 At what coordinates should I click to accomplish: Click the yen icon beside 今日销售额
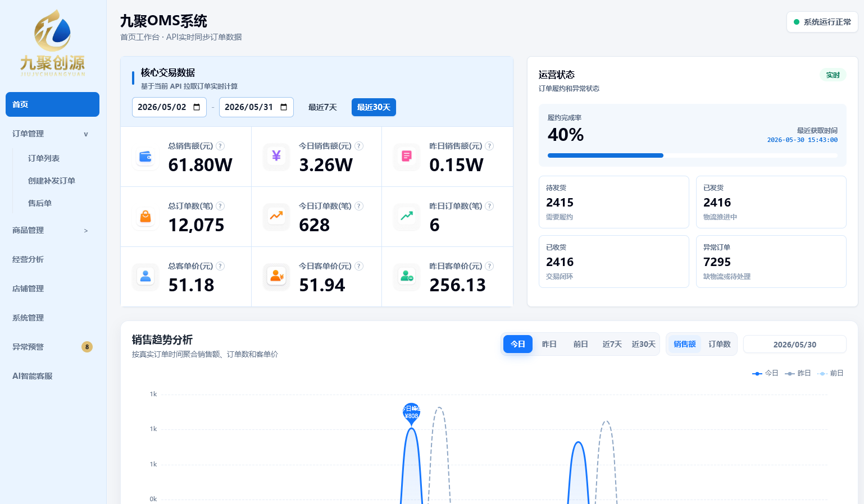coord(276,157)
